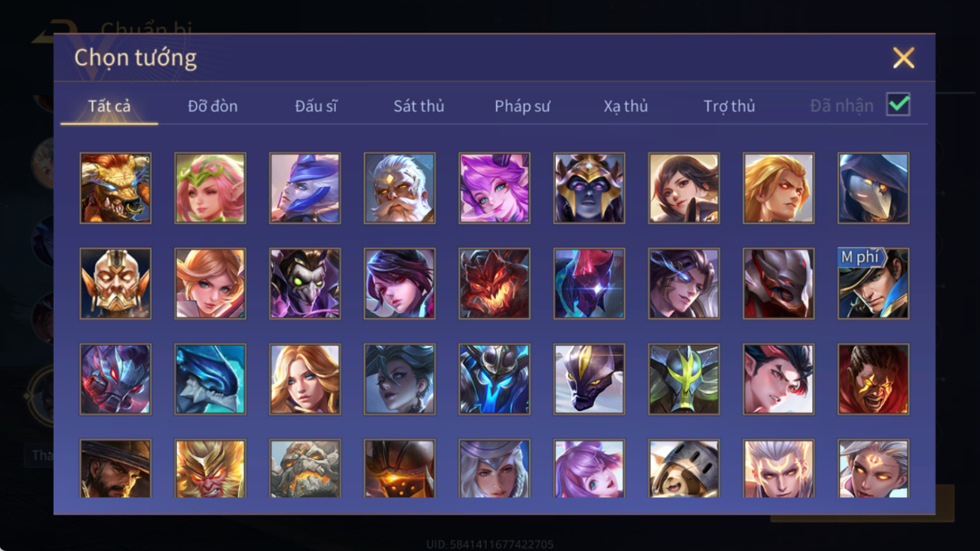Choose the plague doctor hooded hero

(873, 188)
